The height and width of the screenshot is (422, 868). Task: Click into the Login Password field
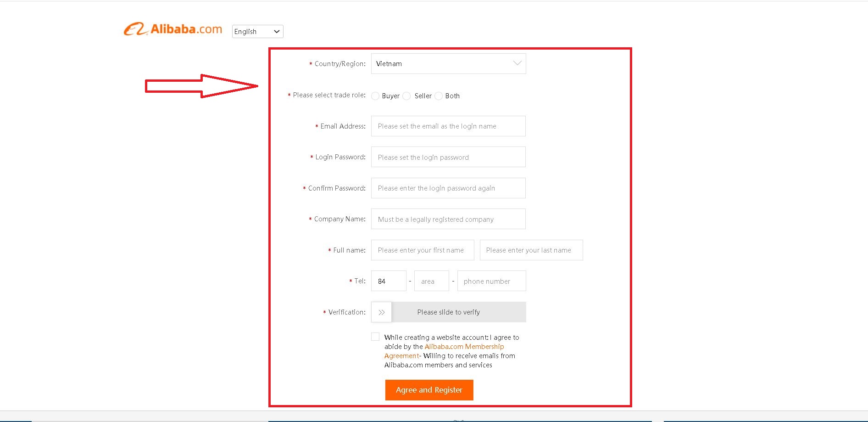click(x=448, y=157)
